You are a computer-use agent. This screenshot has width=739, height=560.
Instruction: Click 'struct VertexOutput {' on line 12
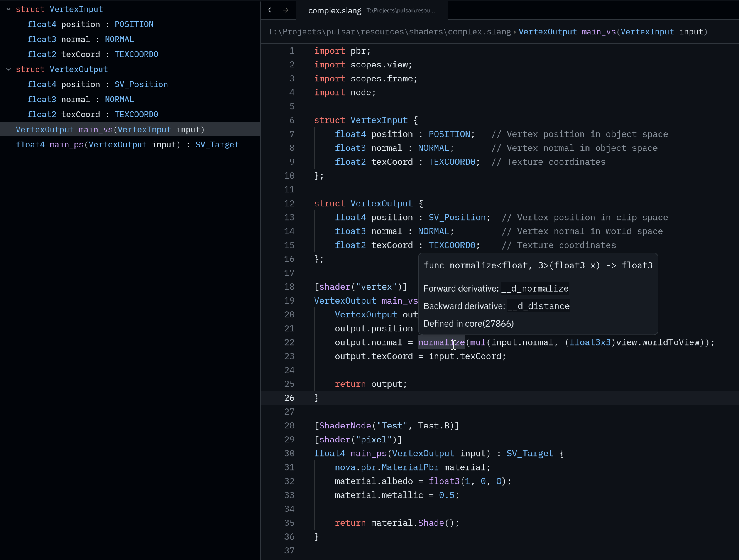click(x=369, y=203)
